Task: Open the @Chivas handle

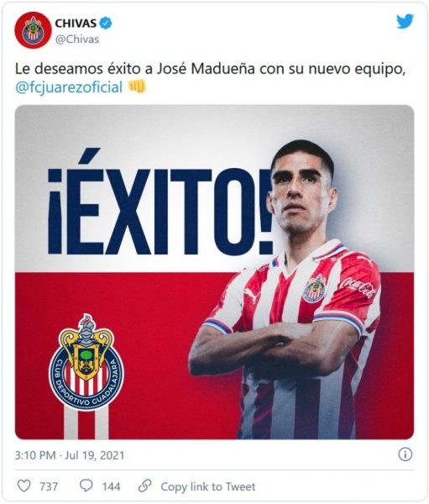Action: click(x=77, y=39)
